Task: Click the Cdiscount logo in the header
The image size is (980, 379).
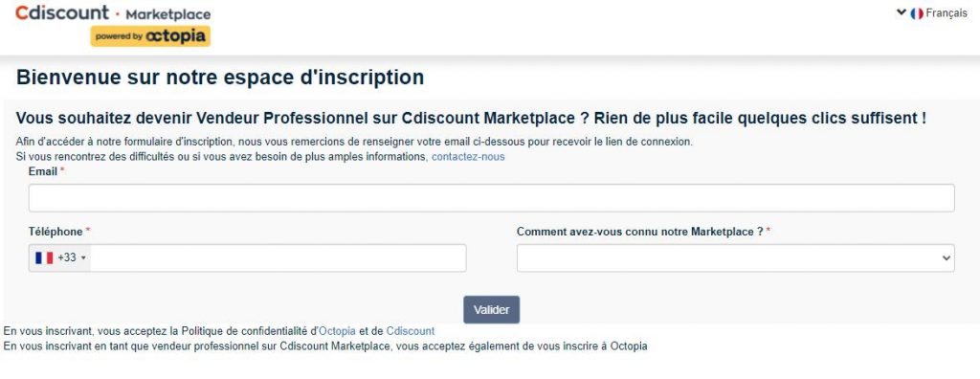Action: coord(62,12)
